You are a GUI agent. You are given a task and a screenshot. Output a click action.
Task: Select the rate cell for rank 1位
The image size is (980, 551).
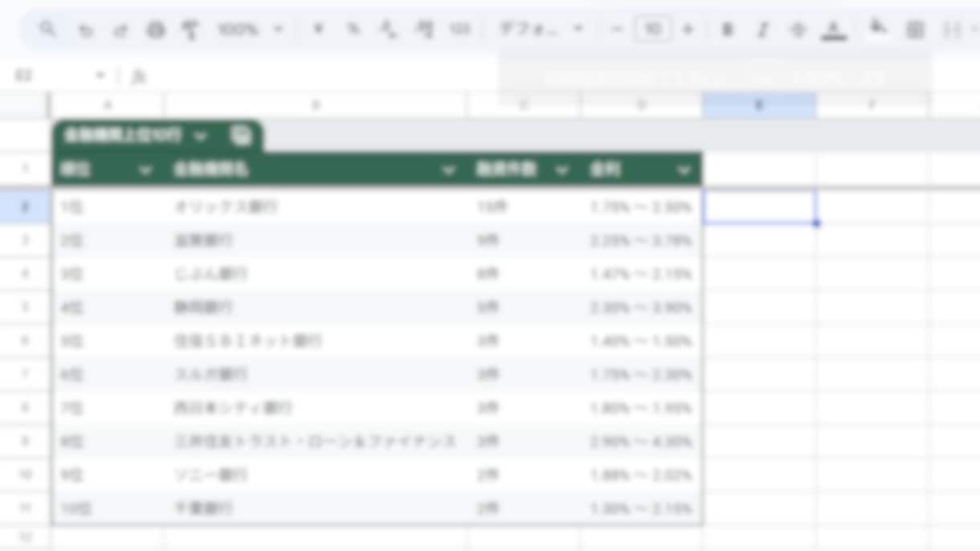point(641,206)
